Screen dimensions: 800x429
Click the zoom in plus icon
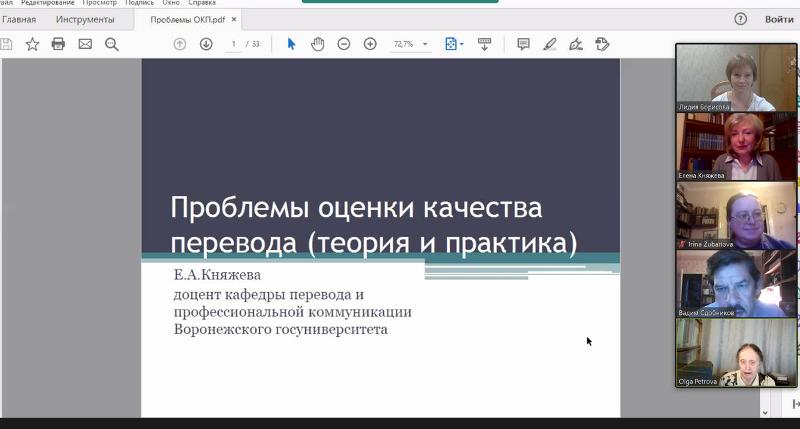pyautogui.click(x=370, y=44)
